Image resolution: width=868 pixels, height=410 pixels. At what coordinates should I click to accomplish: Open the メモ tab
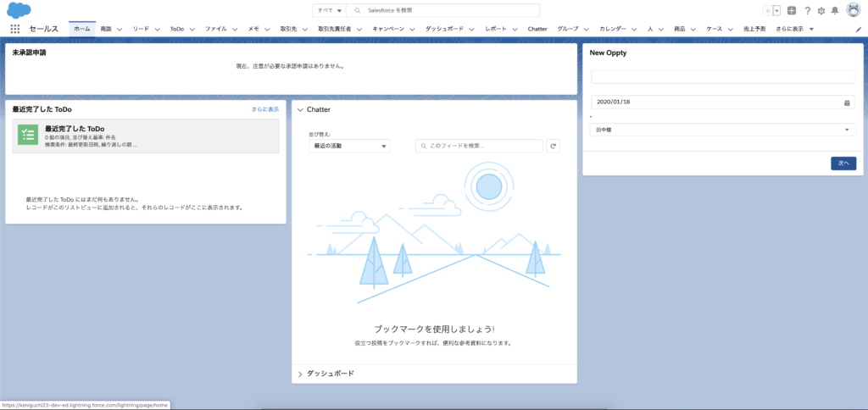pos(253,29)
